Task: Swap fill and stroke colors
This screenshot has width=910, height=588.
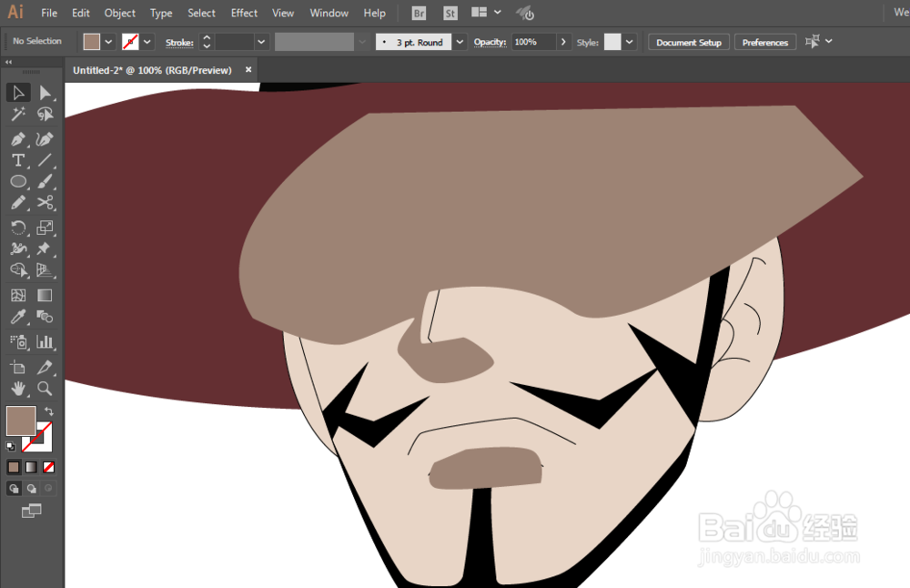Action: tap(49, 411)
